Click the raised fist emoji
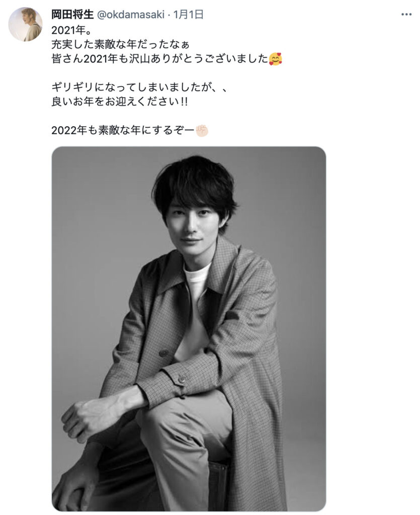Viewport: 420px width, 515px height. pyautogui.click(x=202, y=130)
